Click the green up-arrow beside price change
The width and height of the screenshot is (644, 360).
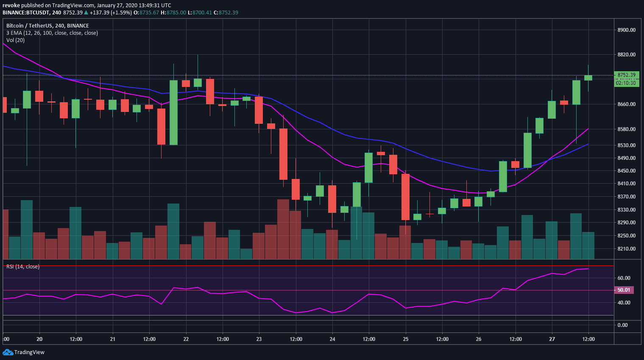pyautogui.click(x=86, y=13)
